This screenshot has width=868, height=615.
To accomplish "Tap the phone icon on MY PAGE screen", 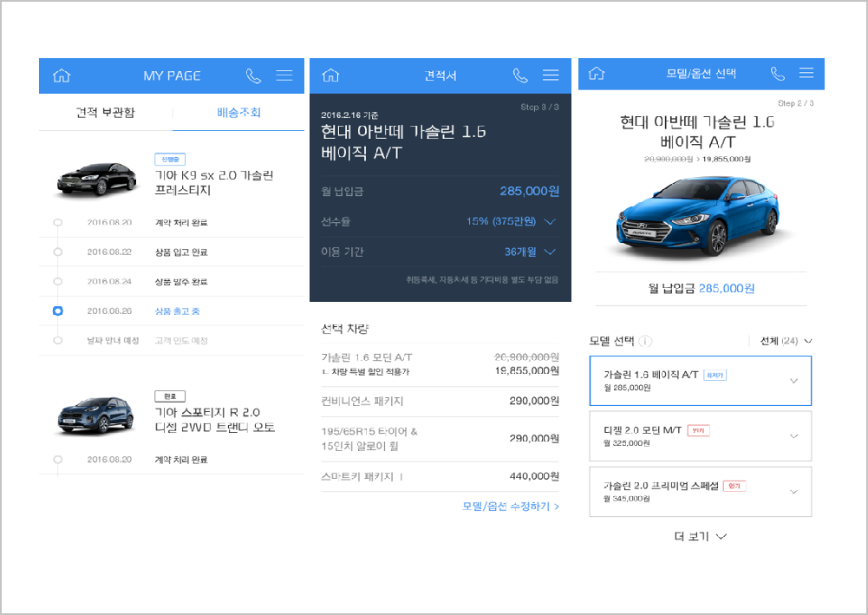I will coord(253,75).
